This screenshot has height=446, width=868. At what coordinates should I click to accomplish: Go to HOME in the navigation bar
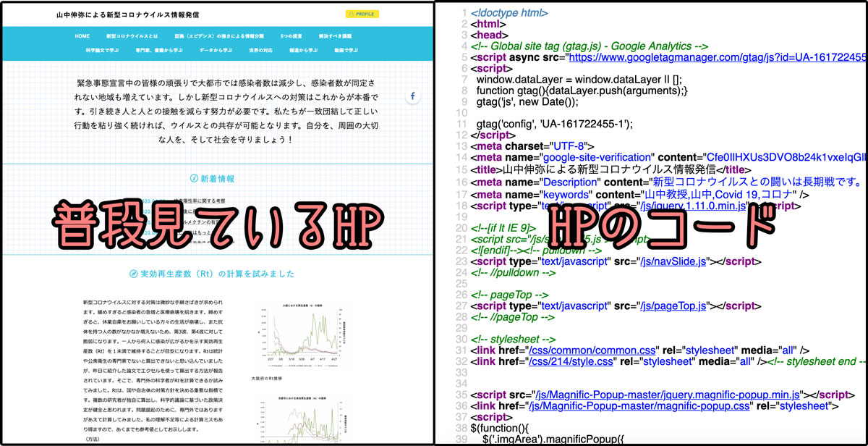coord(82,35)
